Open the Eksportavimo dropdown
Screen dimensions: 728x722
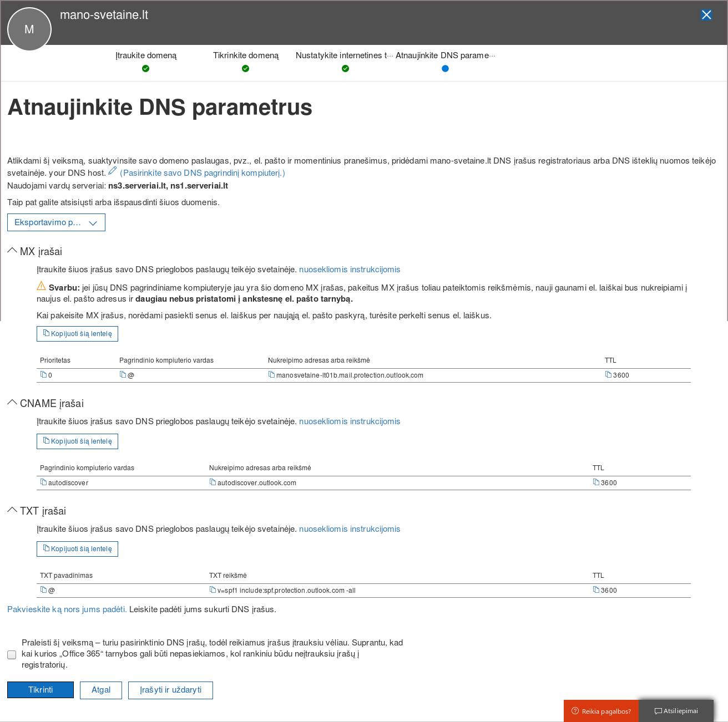point(56,222)
